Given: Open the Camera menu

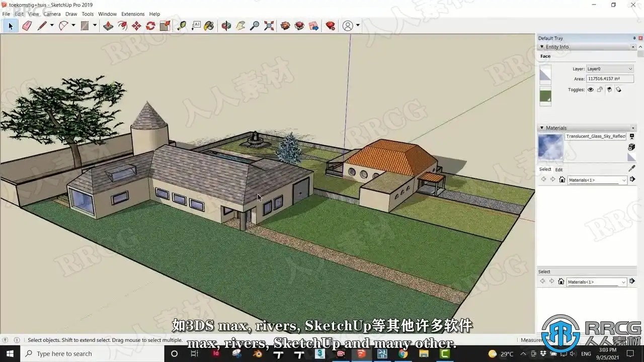Looking at the screenshot, I should tap(52, 14).
